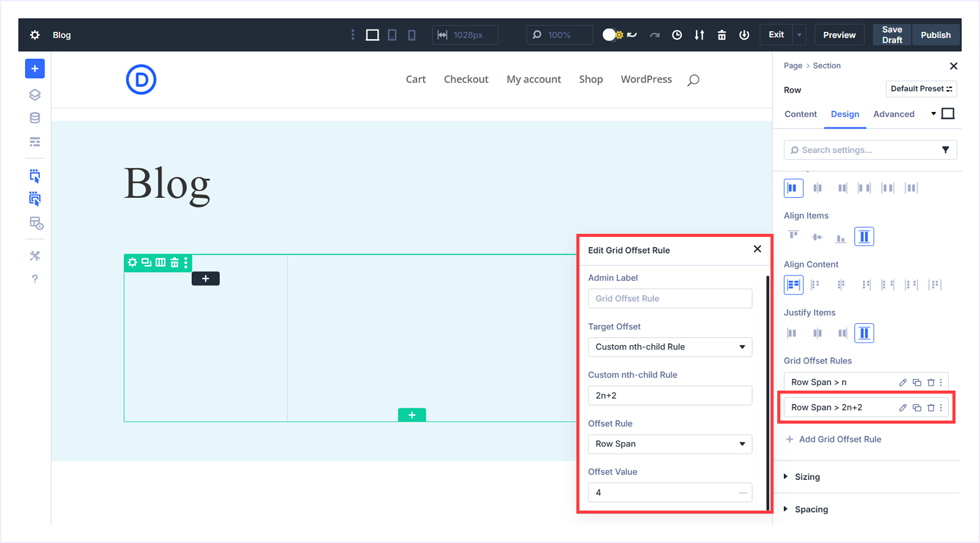980x543 pixels.
Task: Duplicate the 'Row Span > n' rule
Action: point(917,383)
